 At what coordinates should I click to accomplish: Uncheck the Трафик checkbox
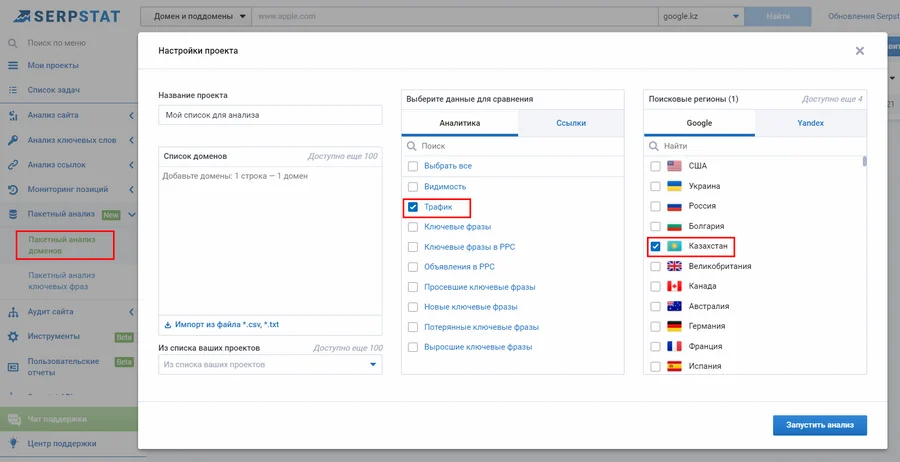[x=413, y=207]
